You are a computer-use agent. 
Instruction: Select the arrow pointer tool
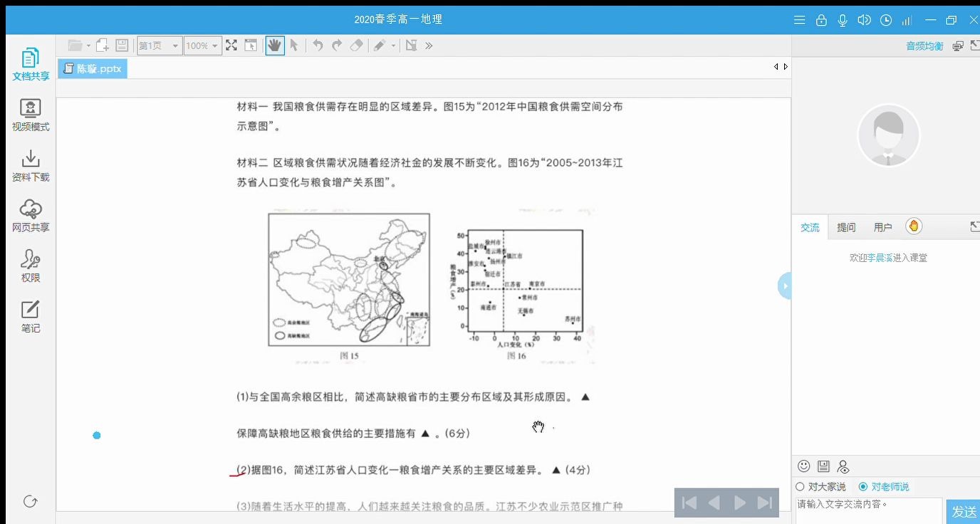tap(294, 46)
